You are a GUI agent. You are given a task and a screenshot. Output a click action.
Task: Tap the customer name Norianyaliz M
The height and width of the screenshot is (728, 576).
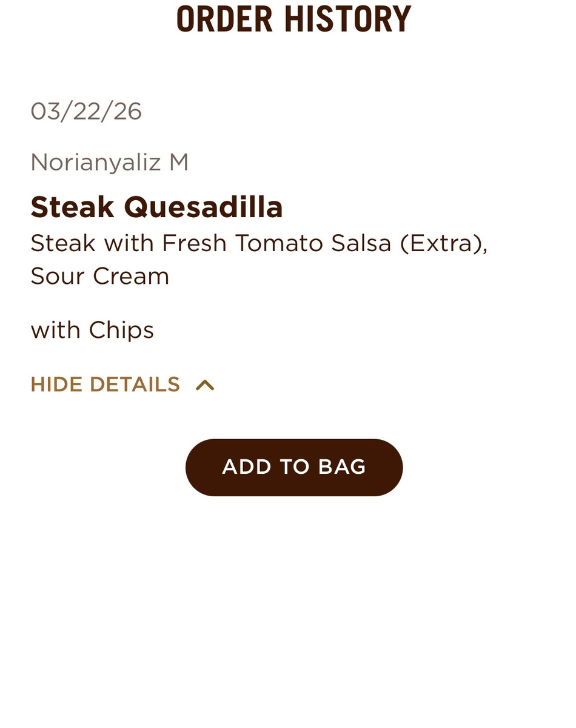(x=110, y=163)
